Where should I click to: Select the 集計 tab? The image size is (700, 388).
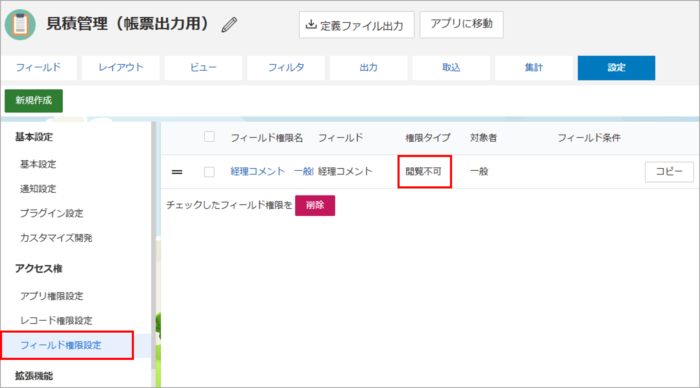[534, 68]
